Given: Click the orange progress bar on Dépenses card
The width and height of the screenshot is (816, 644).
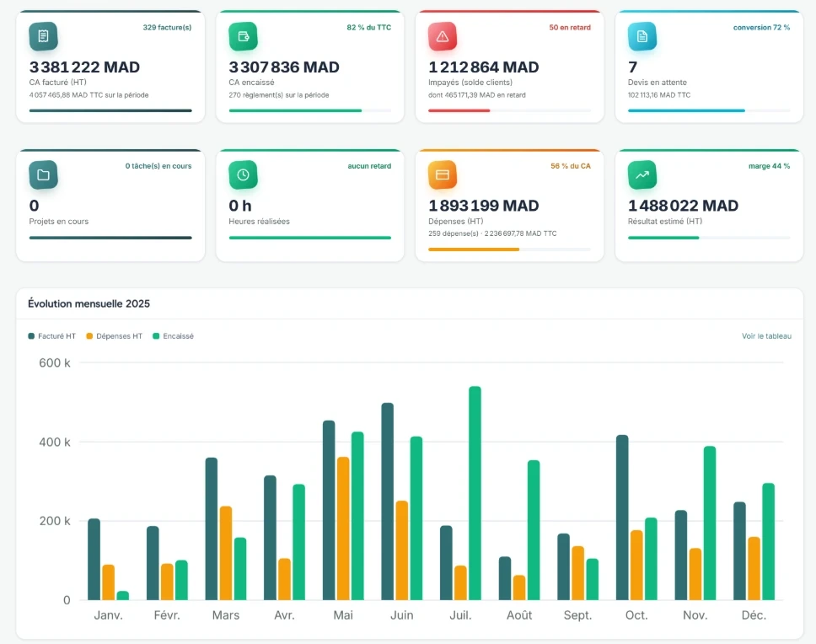Looking at the screenshot, I should (x=509, y=250).
